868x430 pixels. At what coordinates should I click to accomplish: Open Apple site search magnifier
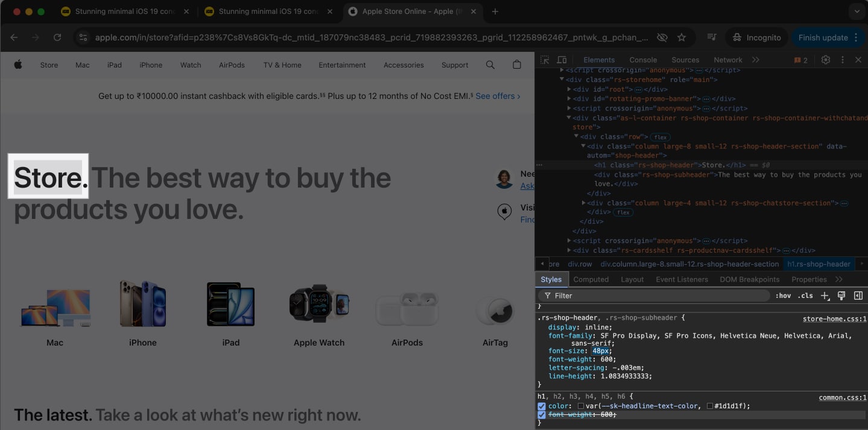(490, 65)
